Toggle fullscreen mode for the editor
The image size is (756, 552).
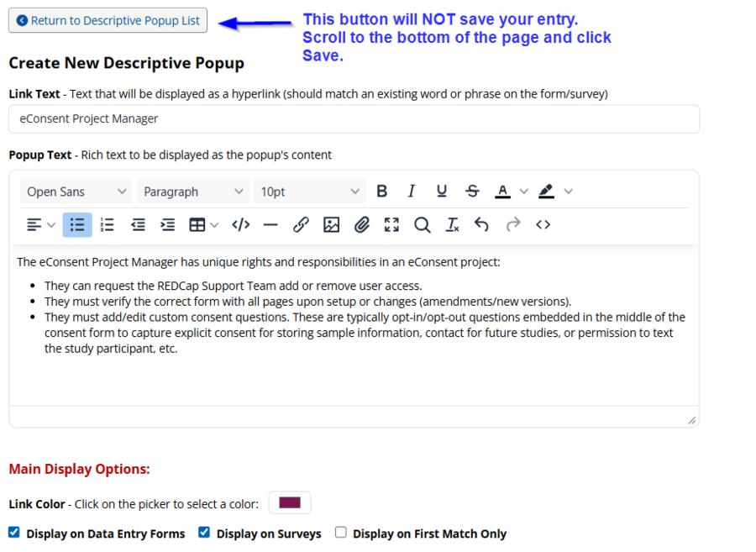390,224
